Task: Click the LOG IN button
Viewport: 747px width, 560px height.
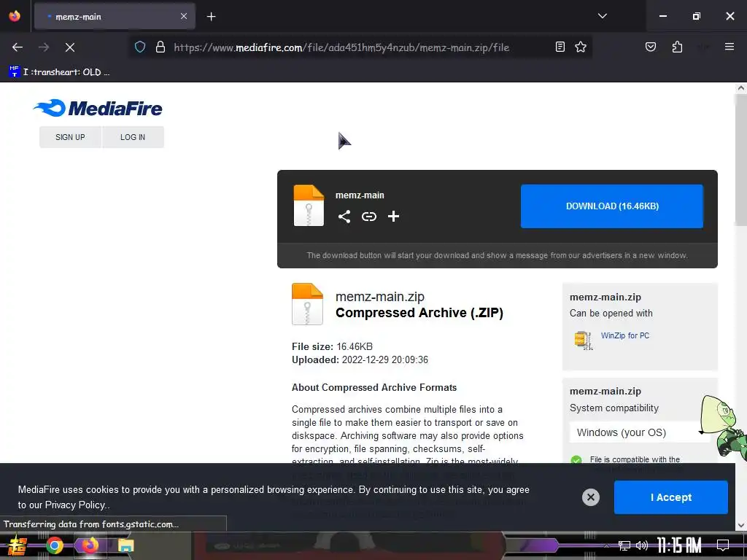Action: pos(133,137)
